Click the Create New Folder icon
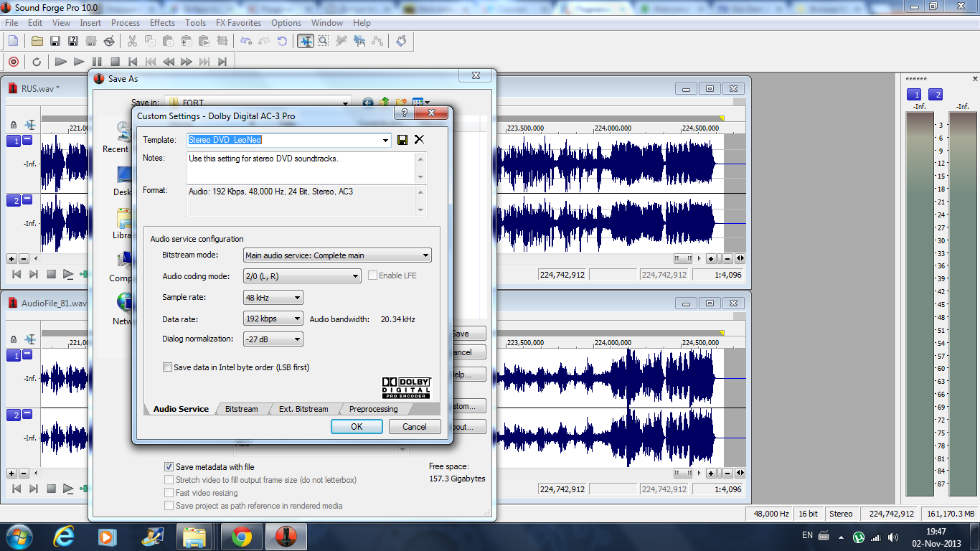The image size is (980, 551). (402, 103)
